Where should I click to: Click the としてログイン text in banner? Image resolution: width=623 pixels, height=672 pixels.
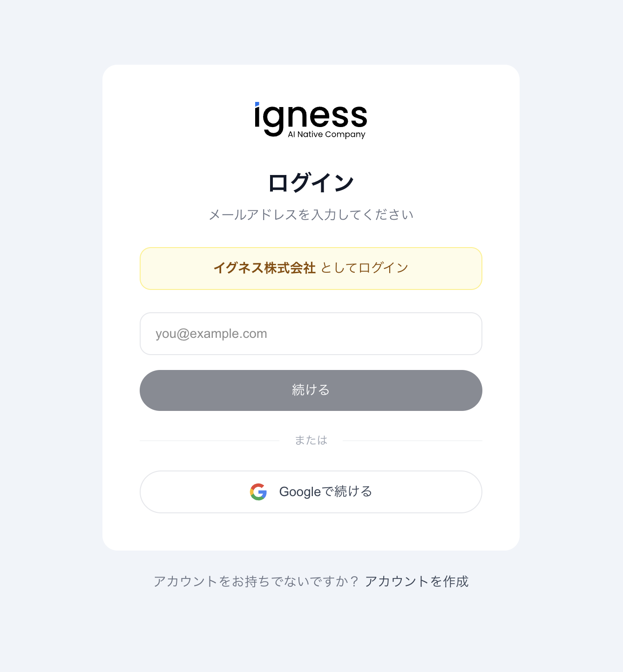[365, 268]
